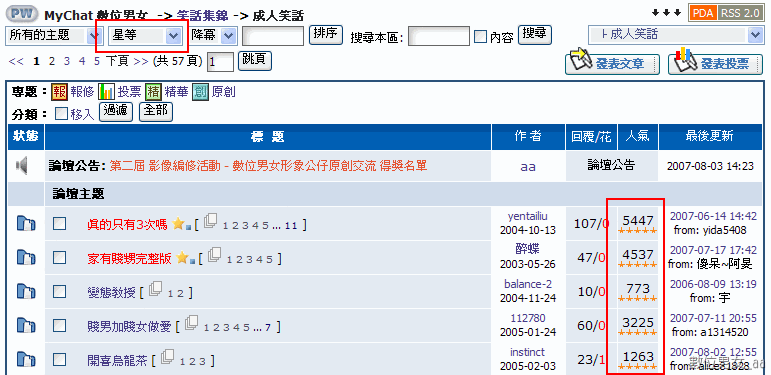Screen dimensions: 771x375
Task: Click multipage icon in 家有賤甥完整版 row
Action: 215,254
